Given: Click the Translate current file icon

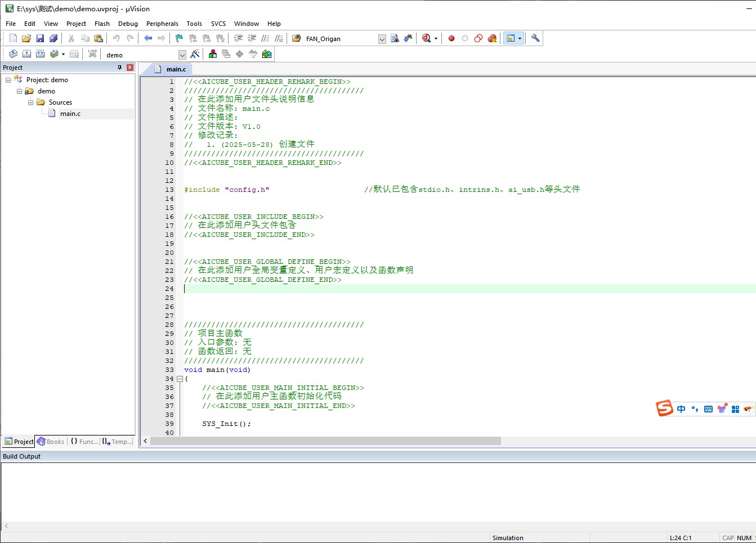Looking at the screenshot, I should click(x=13, y=54).
